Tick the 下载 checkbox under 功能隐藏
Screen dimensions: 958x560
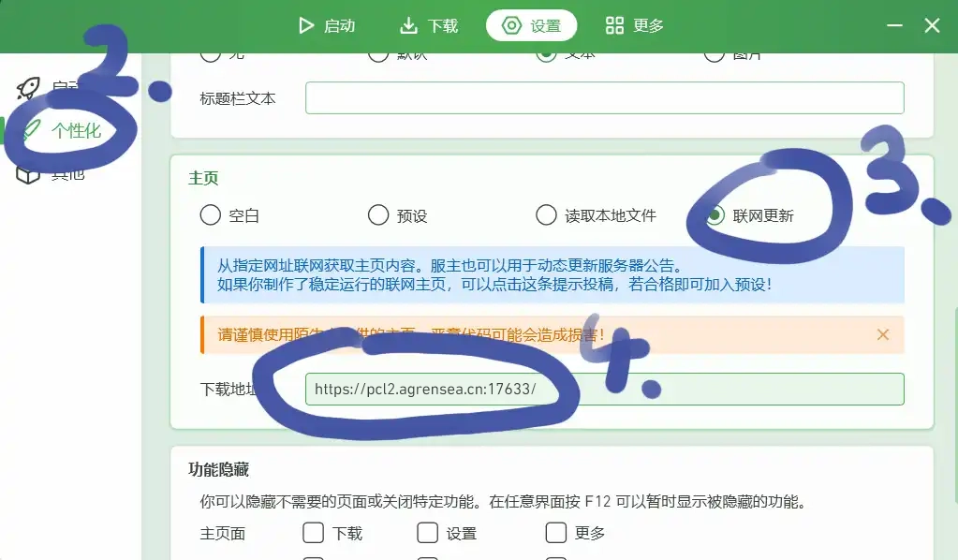click(314, 533)
